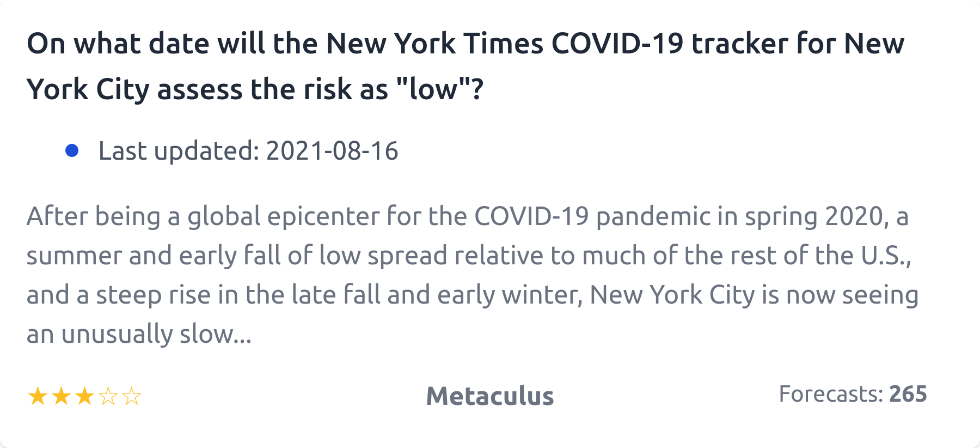Image resolution: width=980 pixels, height=448 pixels.
Task: Expand truncated text at "unusually slow..."
Action: click(211, 334)
